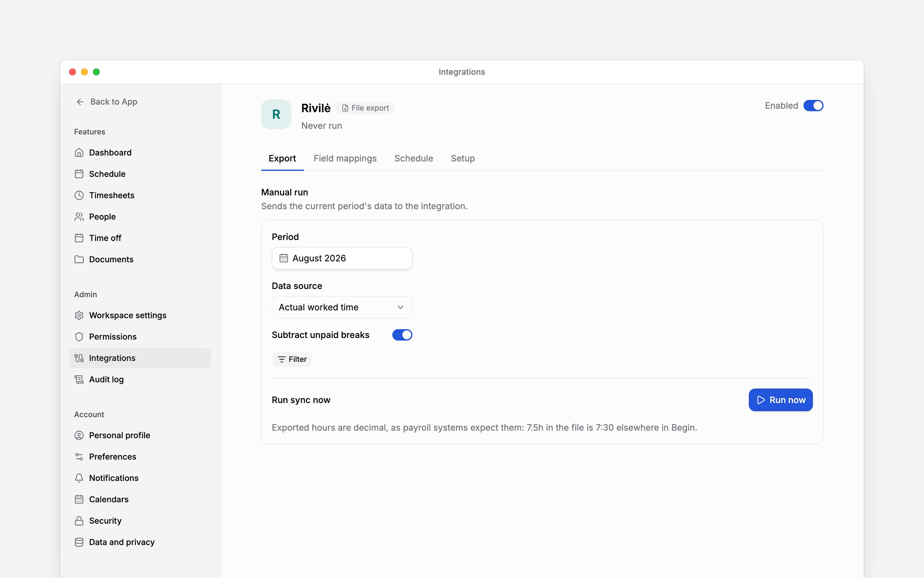Switch to the Field mappings tab

click(x=345, y=158)
